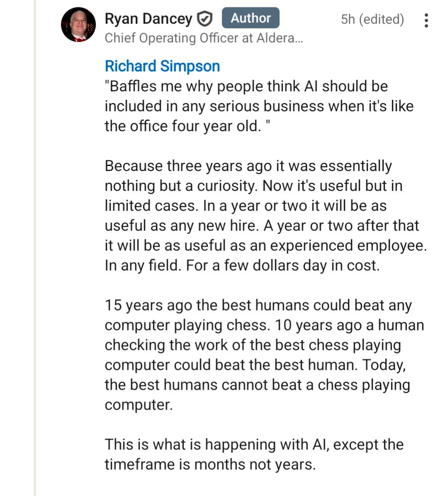Click the single word line "computer."
Screen dimensions: 448x496
tap(138, 404)
